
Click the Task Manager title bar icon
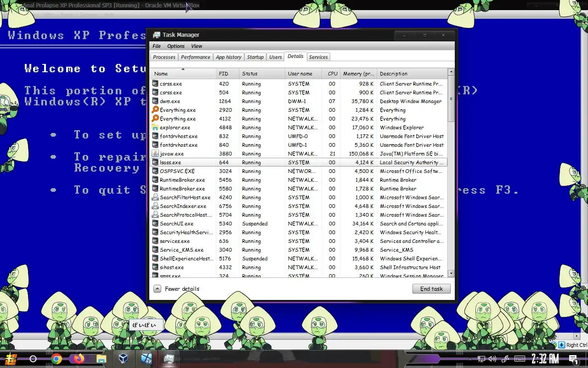click(157, 35)
